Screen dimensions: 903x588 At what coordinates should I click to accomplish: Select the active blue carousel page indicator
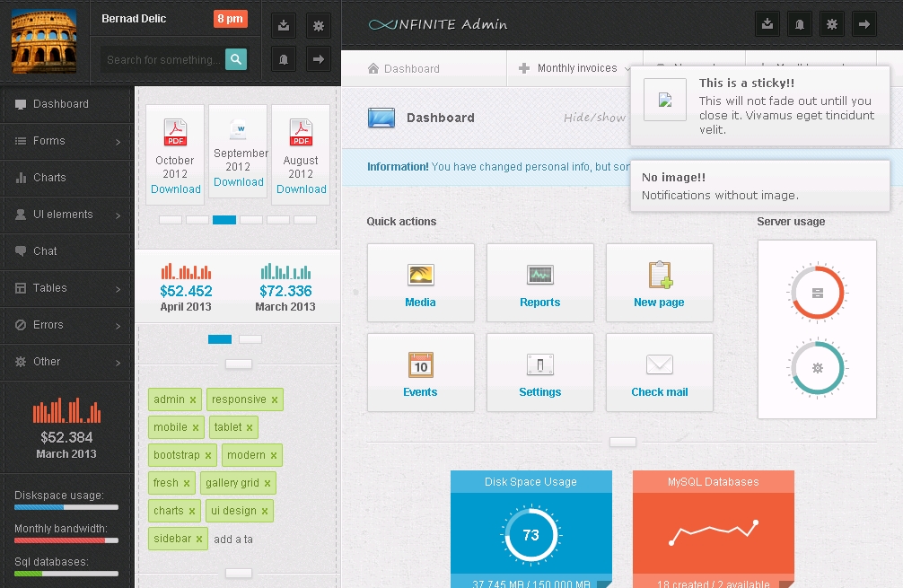pyautogui.click(x=224, y=220)
